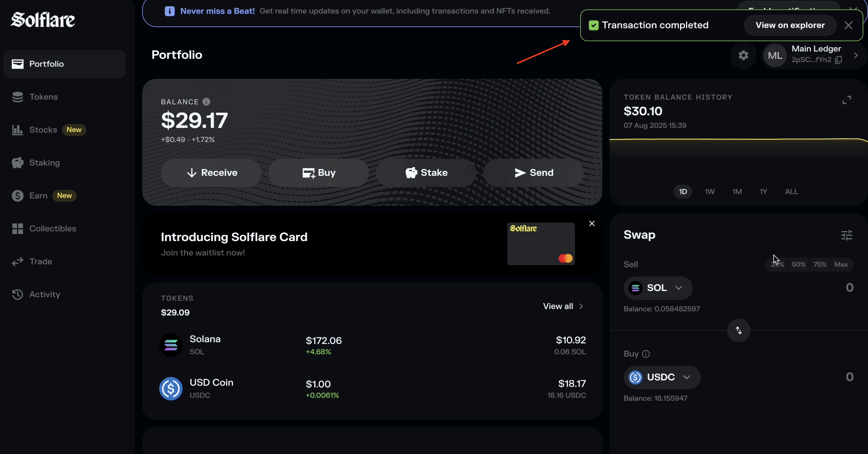Open the Collectibles section
Viewport: 868px width, 454px height.
(53, 228)
